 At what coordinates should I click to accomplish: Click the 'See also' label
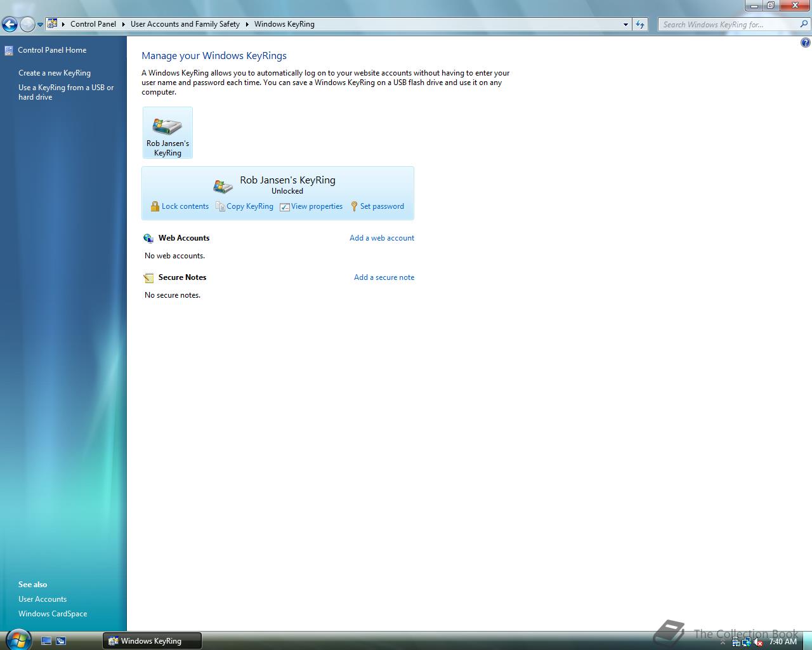[x=32, y=585]
